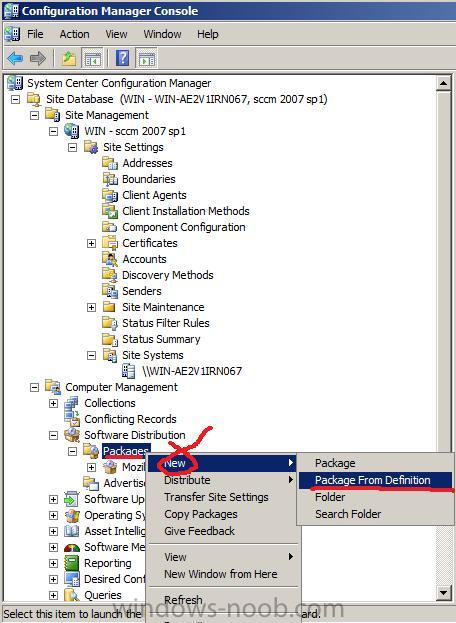Choose Package From Definition in submenu
The image size is (456, 623).
point(375,480)
